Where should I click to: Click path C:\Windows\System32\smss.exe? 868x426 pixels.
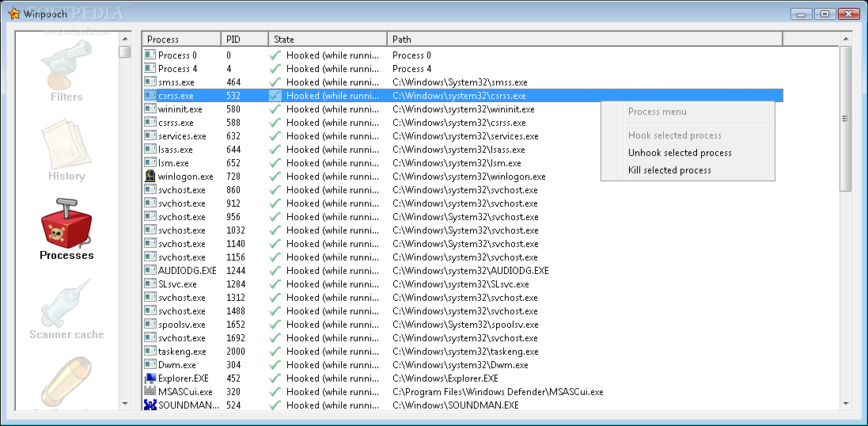click(x=460, y=82)
